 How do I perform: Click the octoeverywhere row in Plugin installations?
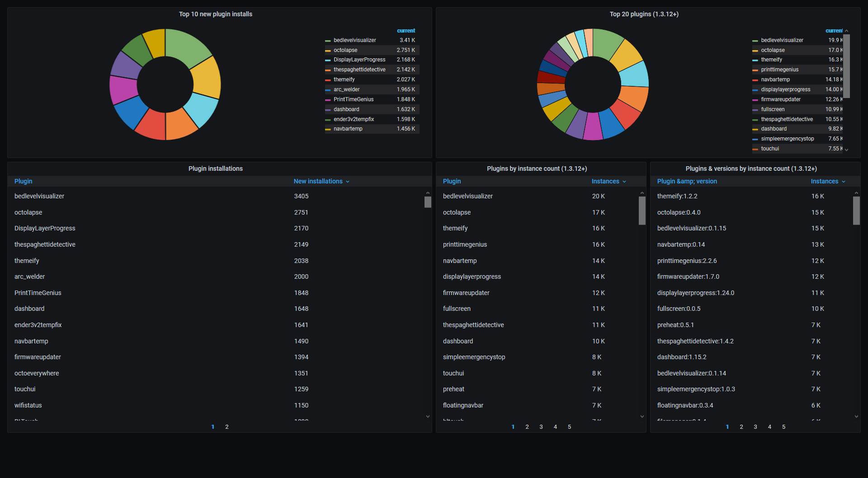click(216, 373)
